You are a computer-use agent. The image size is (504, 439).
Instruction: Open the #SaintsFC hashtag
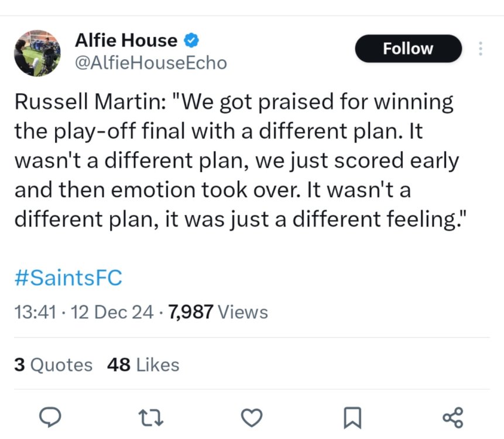point(68,277)
